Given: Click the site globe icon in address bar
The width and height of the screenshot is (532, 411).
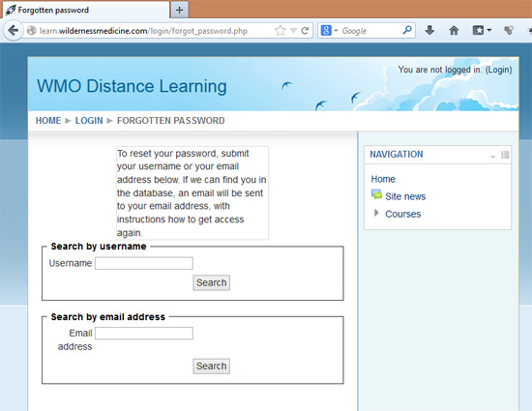Looking at the screenshot, I should [x=32, y=31].
